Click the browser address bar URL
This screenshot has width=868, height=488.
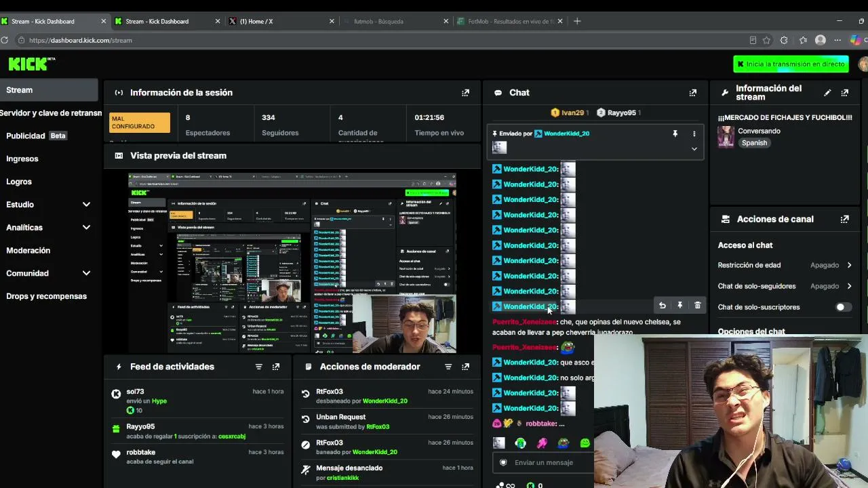[81, 40]
